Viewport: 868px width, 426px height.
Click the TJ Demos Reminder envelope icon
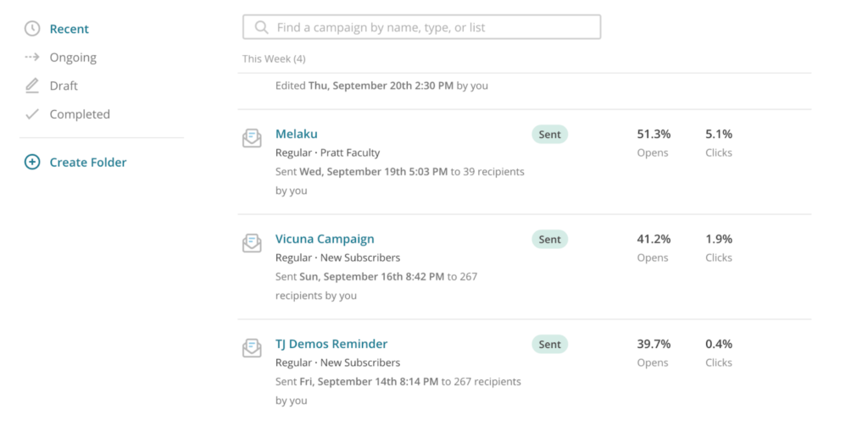[x=252, y=348]
